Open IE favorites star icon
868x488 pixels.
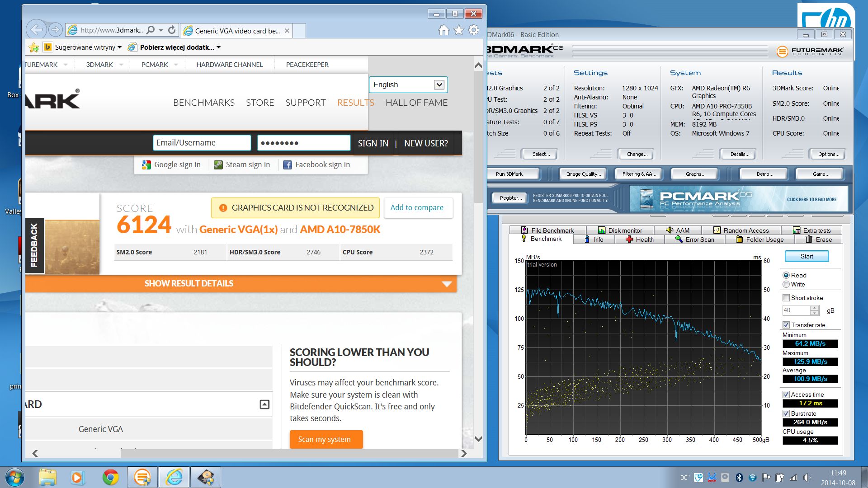pos(458,30)
